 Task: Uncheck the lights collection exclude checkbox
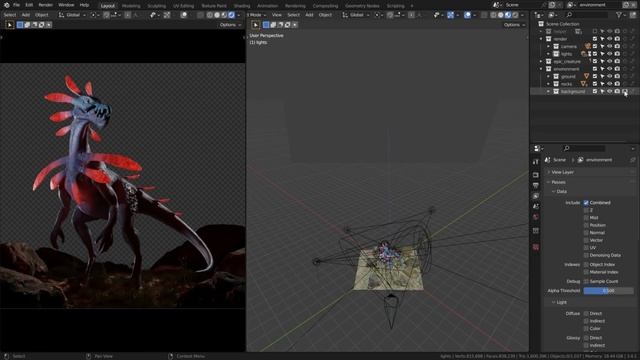[x=595, y=54]
